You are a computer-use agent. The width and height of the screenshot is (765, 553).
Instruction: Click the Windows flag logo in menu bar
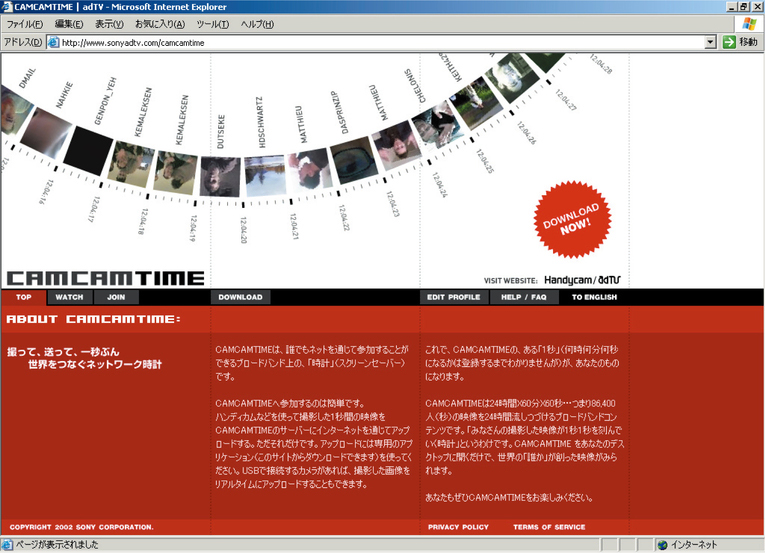pos(748,24)
